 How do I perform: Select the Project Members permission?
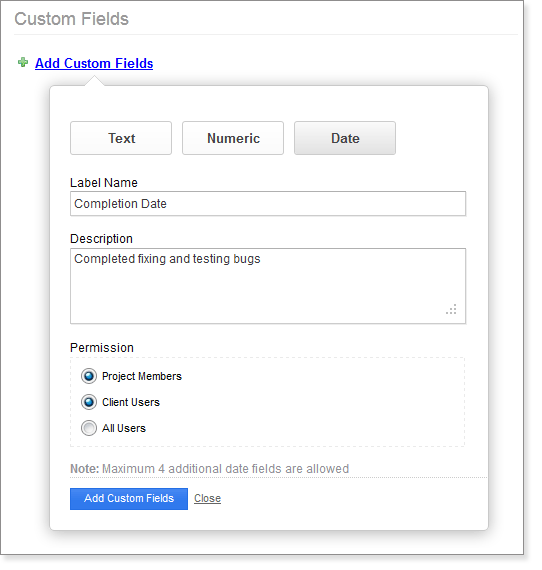click(89, 376)
